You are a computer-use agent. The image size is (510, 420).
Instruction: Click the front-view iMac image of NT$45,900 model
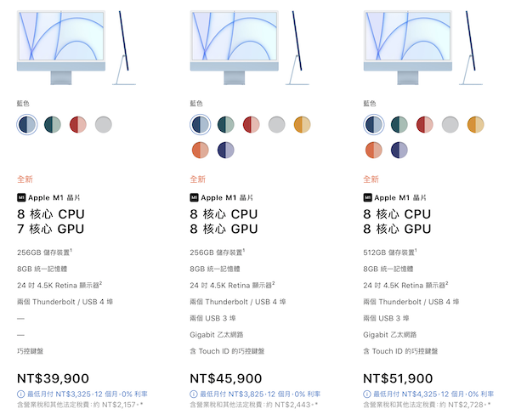[x=235, y=48]
